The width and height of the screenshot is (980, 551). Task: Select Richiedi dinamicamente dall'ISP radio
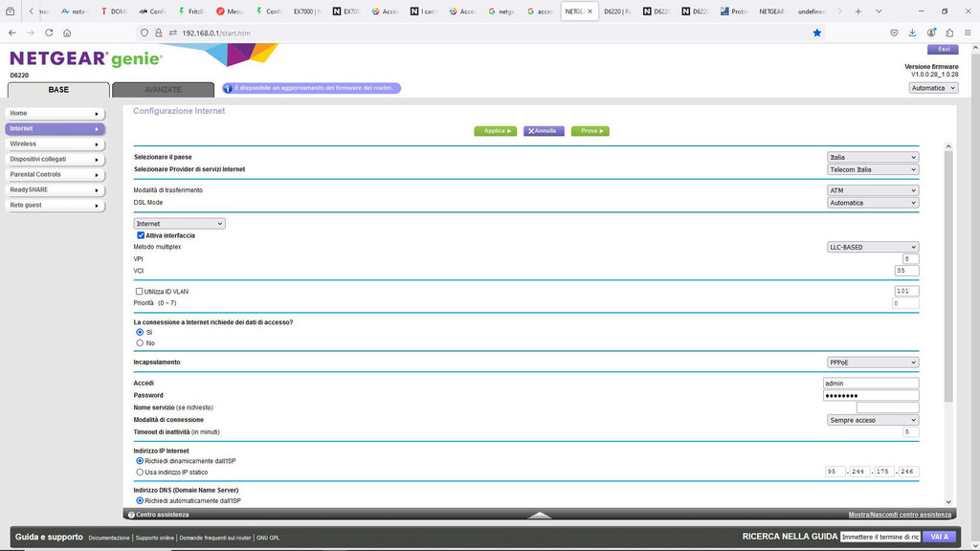pyautogui.click(x=140, y=461)
